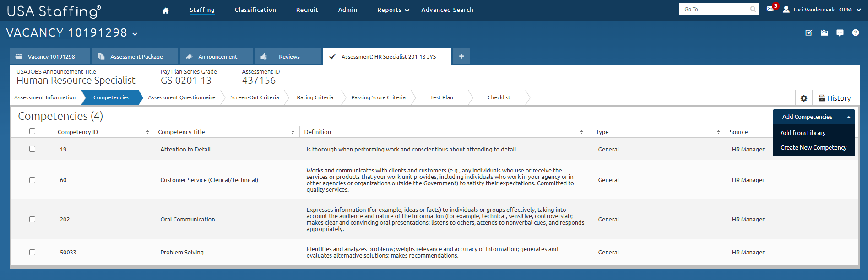Click the Announcement megaphone icon

[x=189, y=56]
